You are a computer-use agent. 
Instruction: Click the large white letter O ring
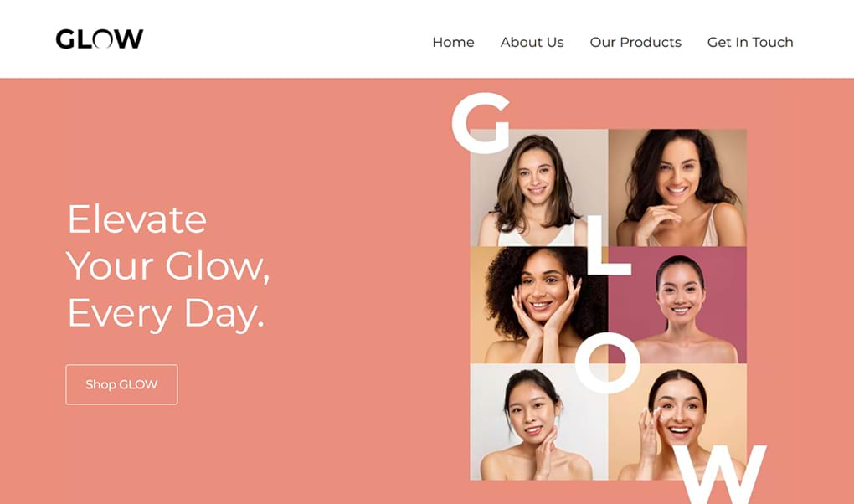click(608, 363)
